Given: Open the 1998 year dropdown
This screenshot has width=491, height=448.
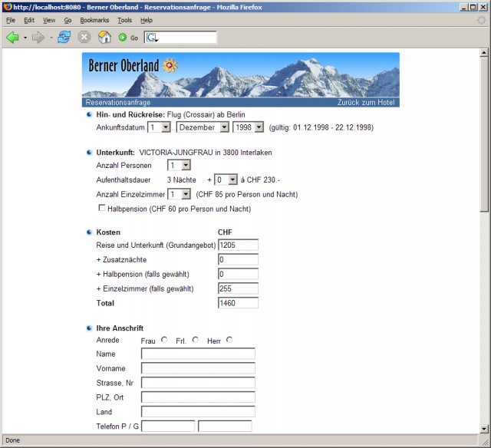Looking at the screenshot, I should point(248,127).
